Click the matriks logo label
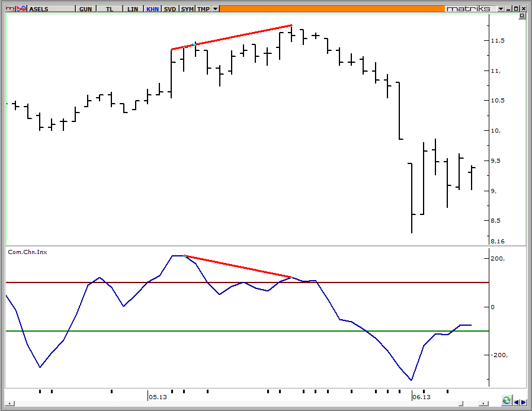532x411 pixels. click(x=468, y=9)
